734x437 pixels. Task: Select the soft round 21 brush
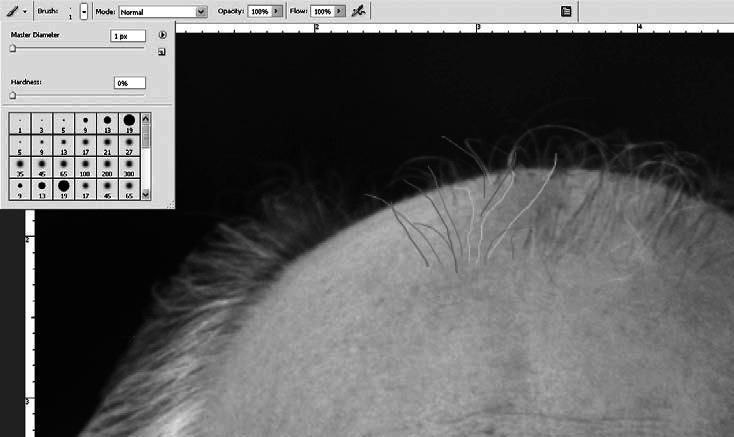[107, 146]
